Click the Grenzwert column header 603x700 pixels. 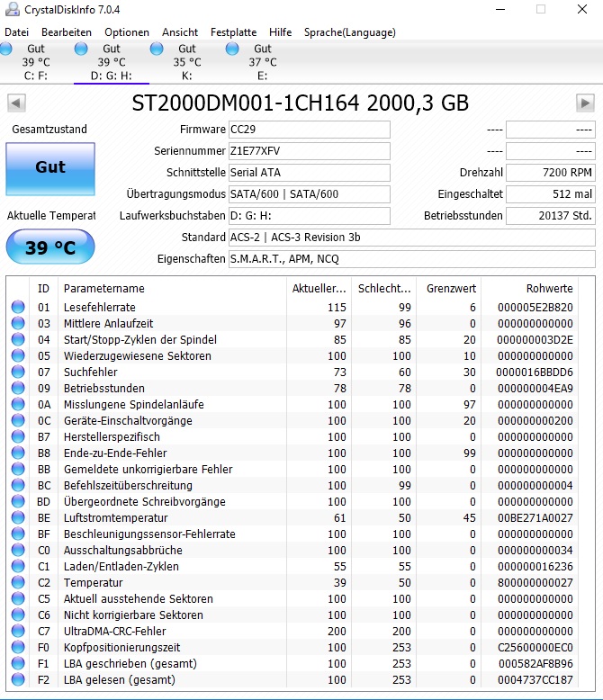click(x=448, y=289)
